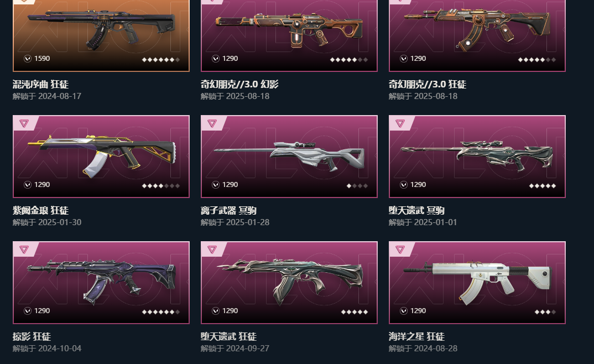594x364 pixels.
Task: Click the VP currency icon beside 1590 price
Action: coord(27,59)
